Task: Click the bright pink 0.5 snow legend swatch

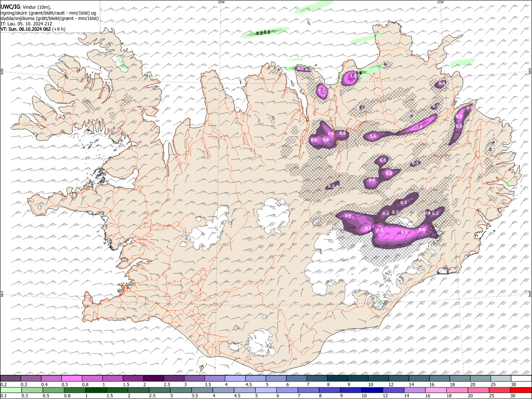Action: (71, 378)
